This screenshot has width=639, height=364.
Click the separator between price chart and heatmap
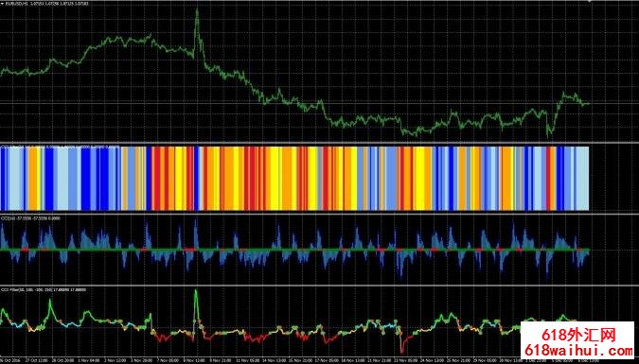[320, 143]
